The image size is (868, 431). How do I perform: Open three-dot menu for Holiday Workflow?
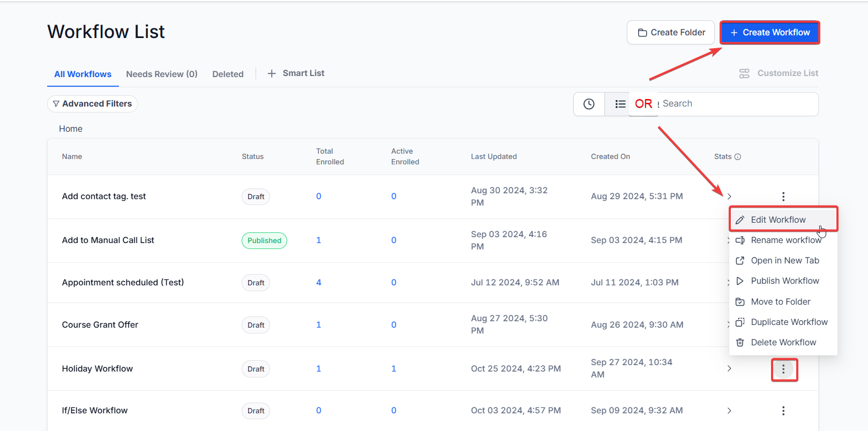click(783, 369)
